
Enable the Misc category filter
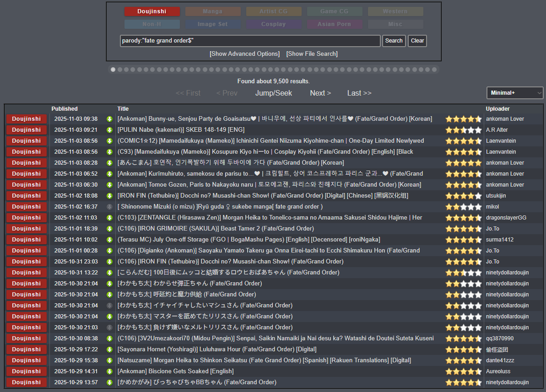click(395, 24)
